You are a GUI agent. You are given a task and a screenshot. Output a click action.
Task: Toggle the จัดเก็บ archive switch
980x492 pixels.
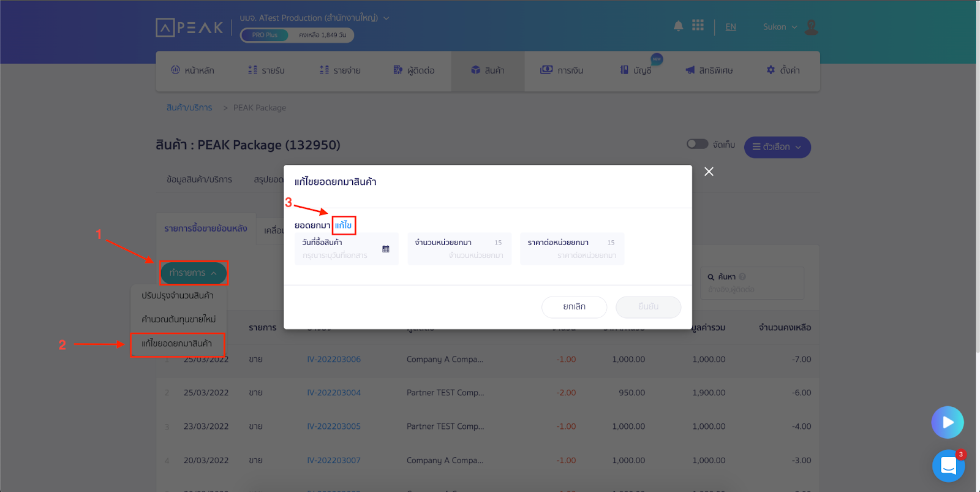point(697,144)
